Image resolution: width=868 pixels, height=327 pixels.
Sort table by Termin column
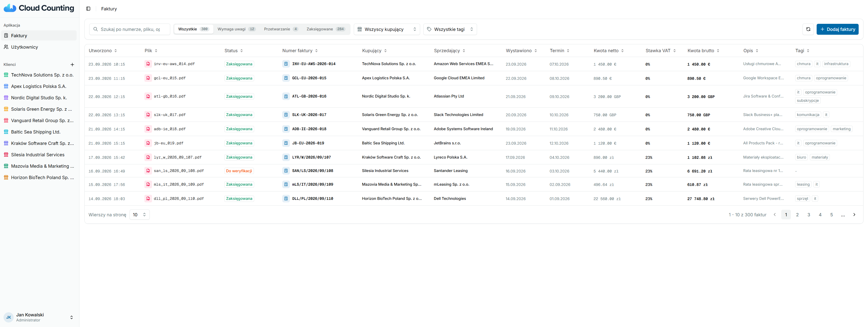coord(559,51)
